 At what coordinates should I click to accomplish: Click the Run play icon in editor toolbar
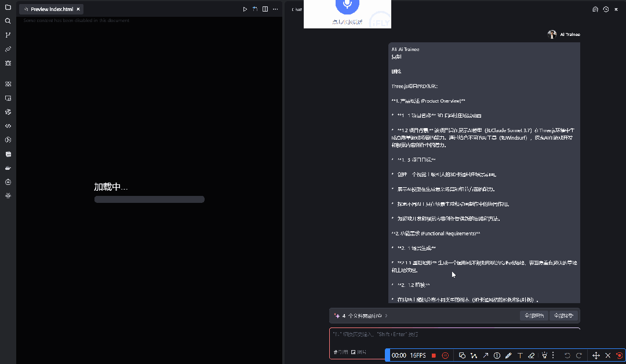245,9
